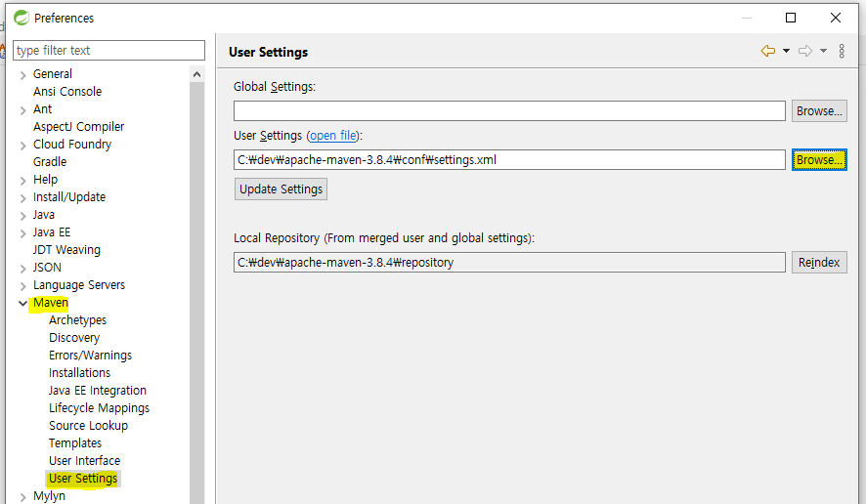Screen dimensions: 866x504
Task: Browse for User Settings file
Action: point(819,159)
